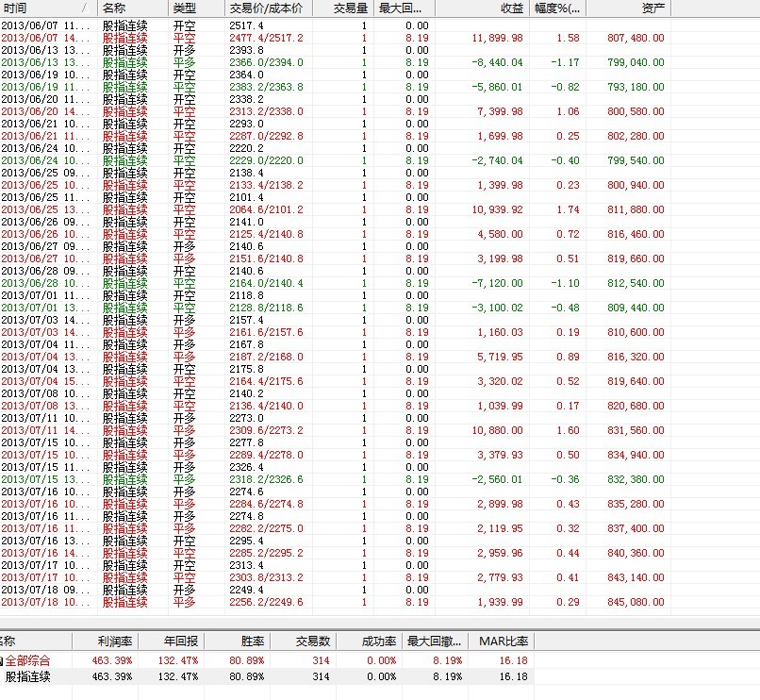Select the asset value 831,560.00
This screenshot has width=760, height=700.
coord(636,430)
